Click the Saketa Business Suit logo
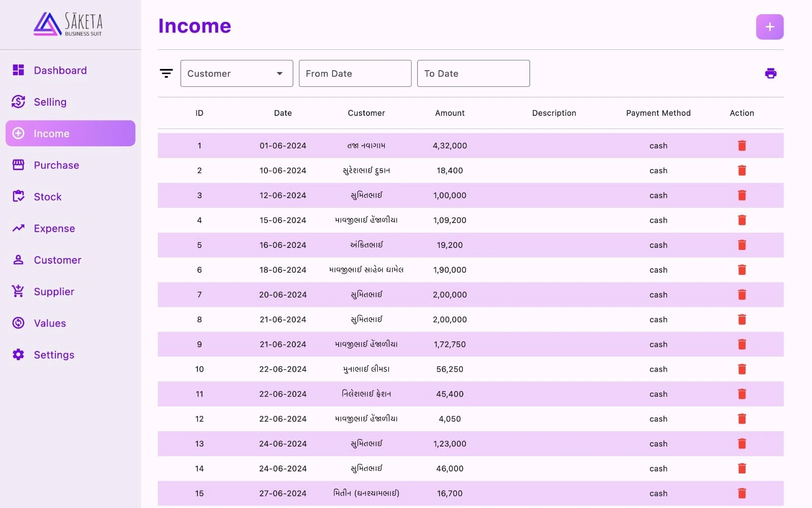Viewport: 812px width, 508px height. (68, 24)
